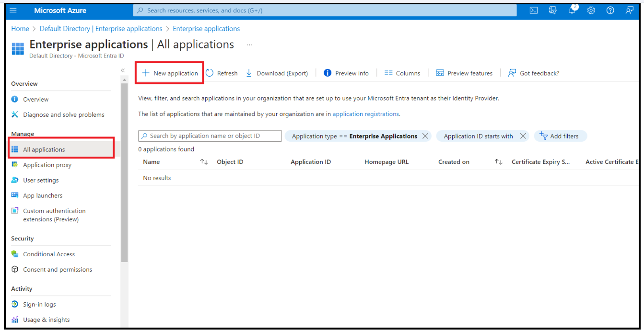644x331 pixels.
Task: Click the Custom authentication extensions icon
Action: (x=15, y=211)
